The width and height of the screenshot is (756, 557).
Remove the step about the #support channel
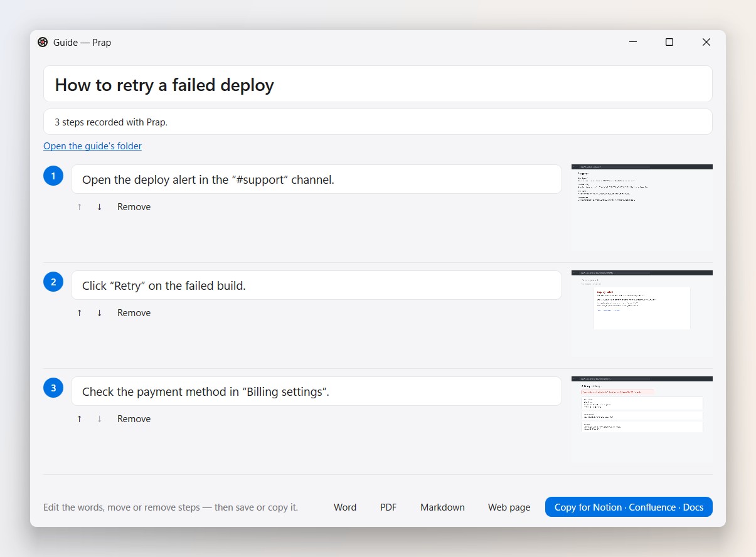(x=134, y=207)
